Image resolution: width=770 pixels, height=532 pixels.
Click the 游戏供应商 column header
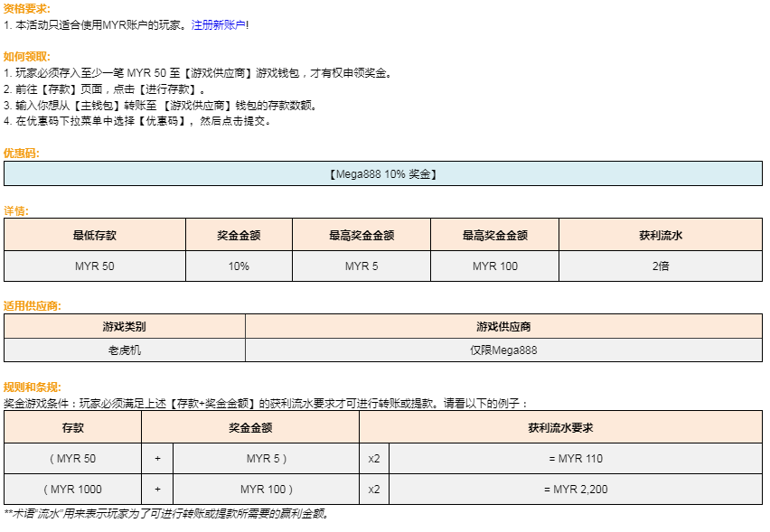click(x=502, y=326)
